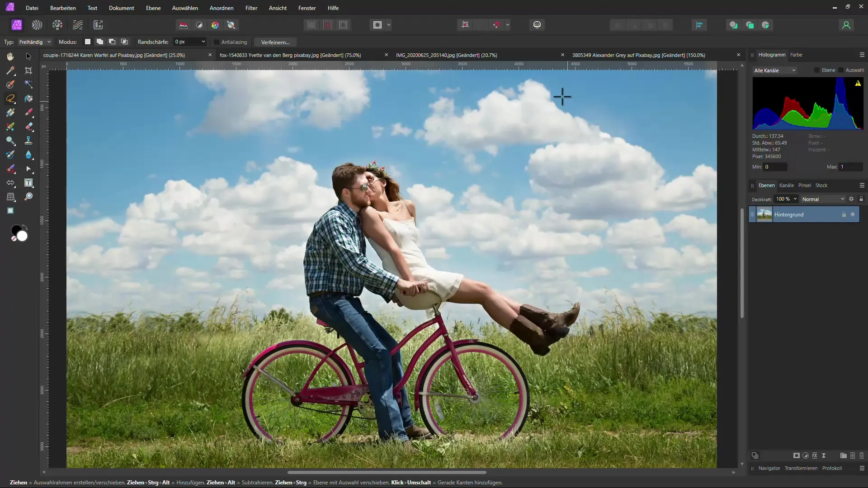Select the Zoom magnifier tool
This screenshot has height=488, width=868.
(28, 197)
